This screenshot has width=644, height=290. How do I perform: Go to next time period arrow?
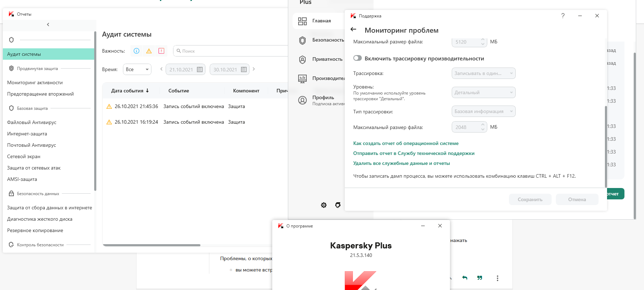254,69
